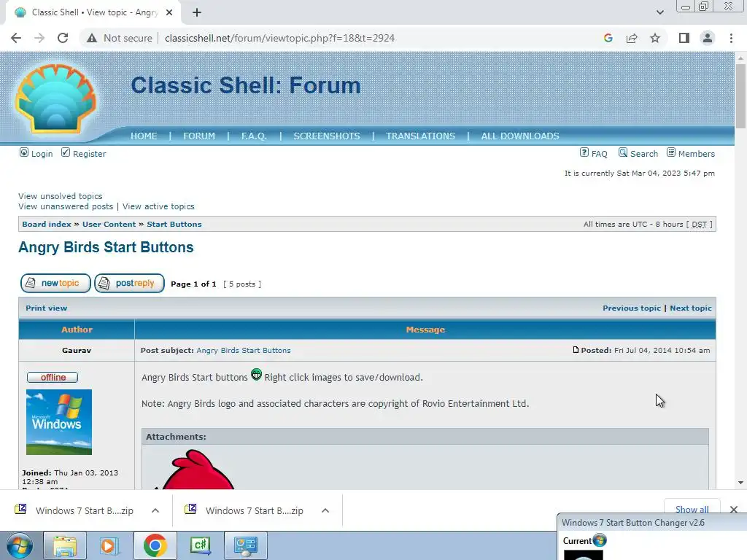Click the Chrome taskbar icon

click(155, 545)
